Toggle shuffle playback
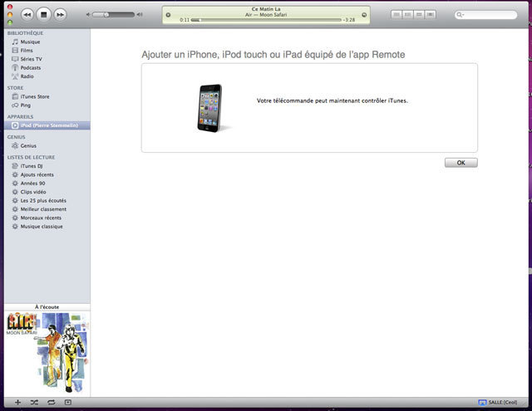This screenshot has width=532, height=411. [x=34, y=402]
